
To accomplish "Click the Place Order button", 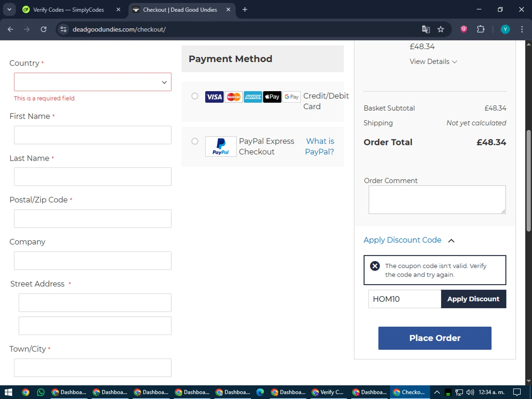I will [435, 338].
